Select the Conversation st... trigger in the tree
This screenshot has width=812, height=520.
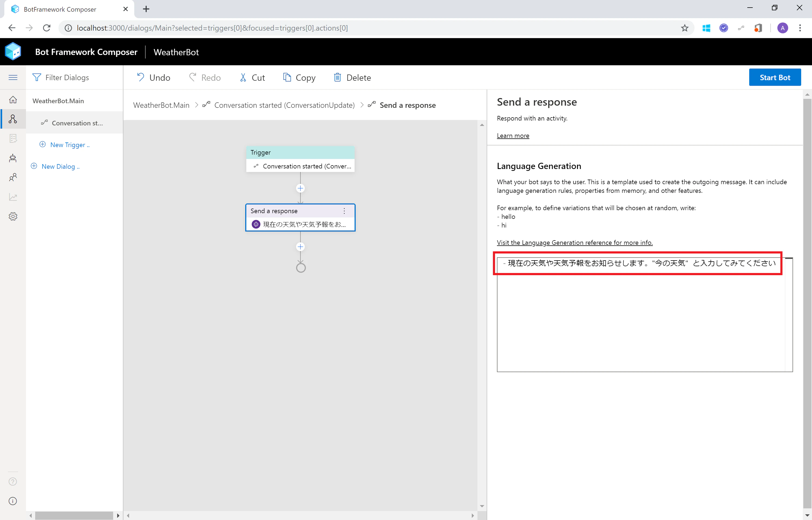(74, 123)
